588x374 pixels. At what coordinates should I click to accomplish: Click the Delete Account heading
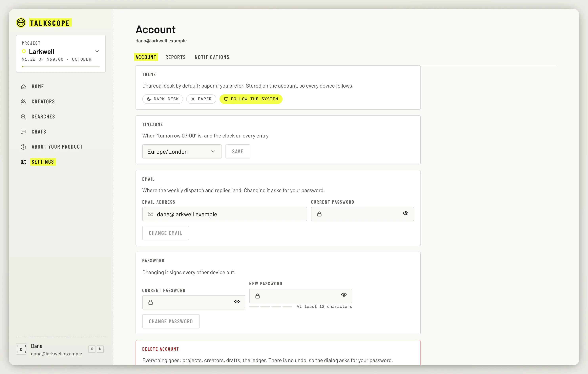[160, 349]
